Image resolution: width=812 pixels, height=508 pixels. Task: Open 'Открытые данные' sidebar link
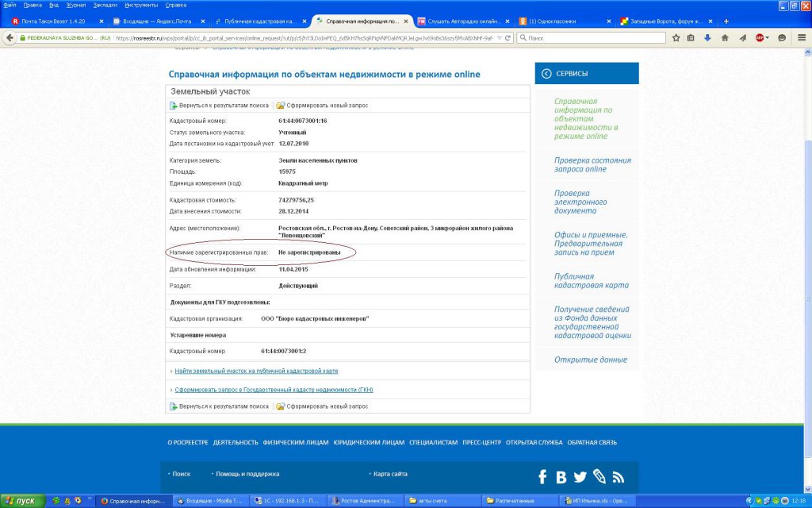pyautogui.click(x=590, y=360)
